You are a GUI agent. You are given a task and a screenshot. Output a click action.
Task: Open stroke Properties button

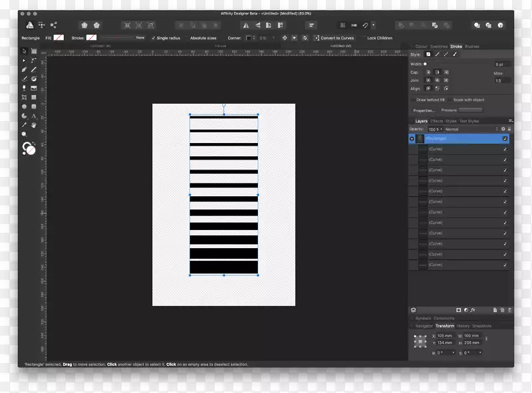[x=424, y=110]
